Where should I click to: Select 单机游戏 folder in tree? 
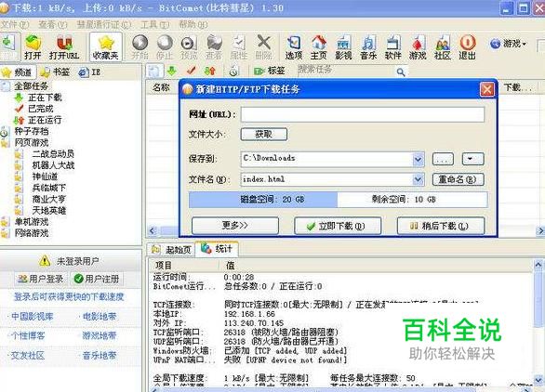point(32,222)
